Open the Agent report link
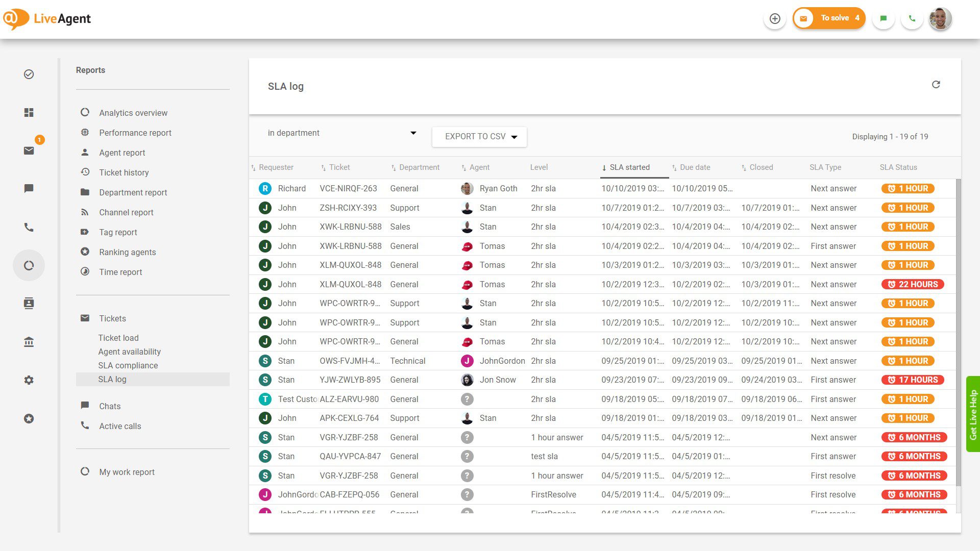980x551 pixels. click(121, 153)
